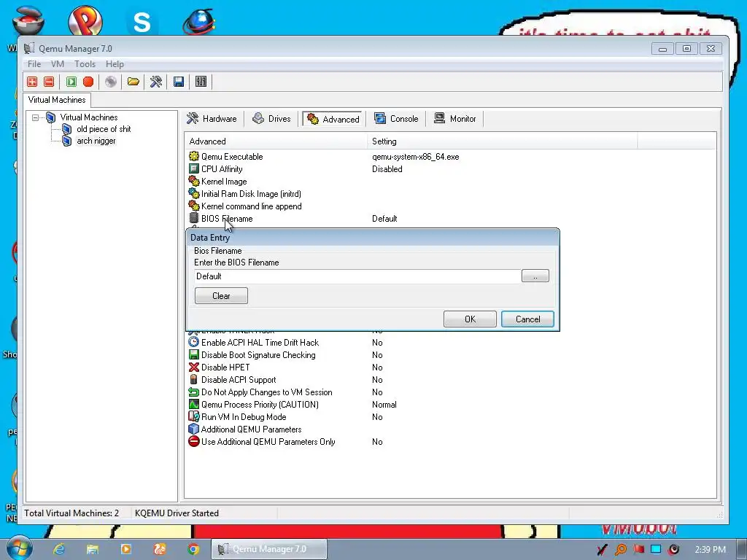
Task: Collapse the Virtual Machines tree node
Action: [35, 117]
